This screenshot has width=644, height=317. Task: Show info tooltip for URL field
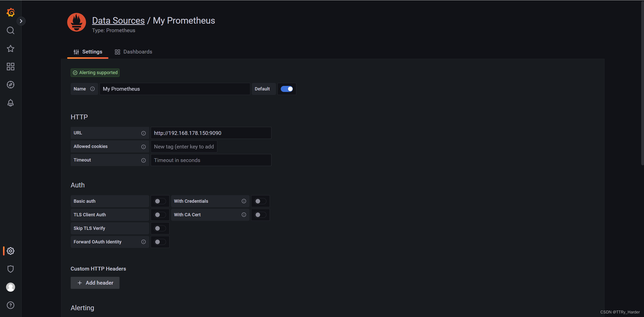pyautogui.click(x=143, y=133)
